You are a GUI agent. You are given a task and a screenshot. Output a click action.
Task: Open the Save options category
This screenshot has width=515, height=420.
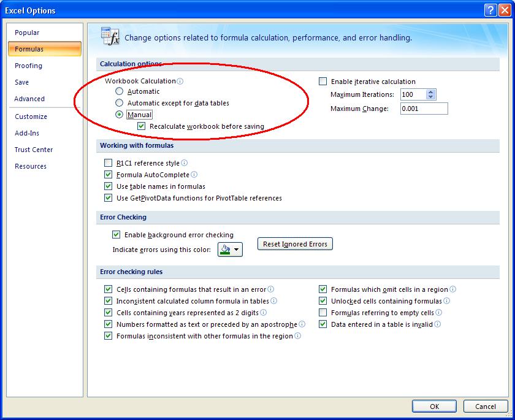(x=44, y=82)
